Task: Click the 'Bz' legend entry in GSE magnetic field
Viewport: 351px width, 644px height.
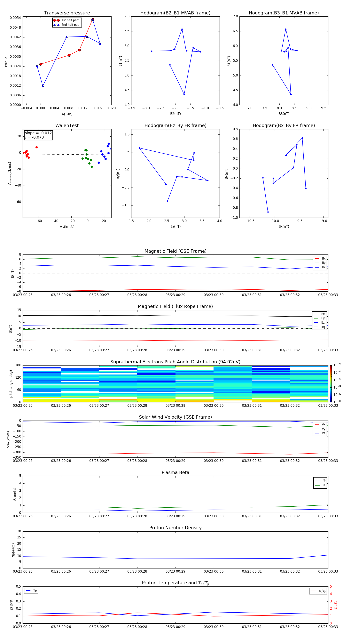Action: [320, 267]
